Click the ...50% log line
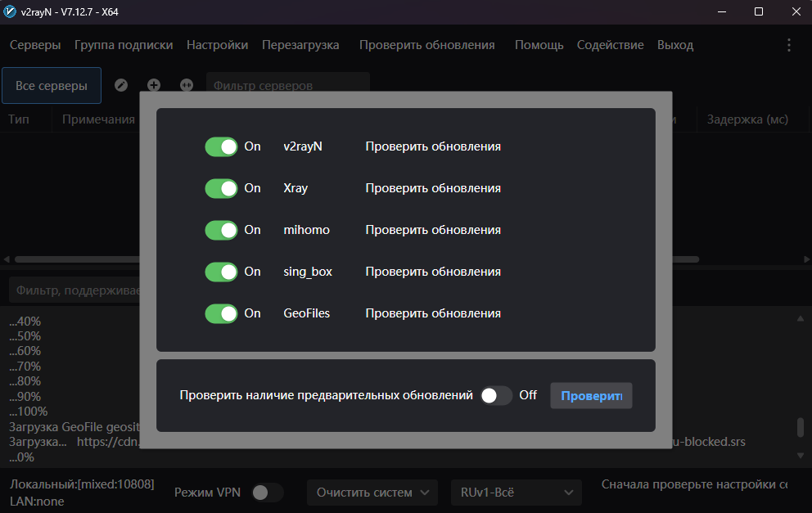The image size is (812, 513). tap(25, 336)
